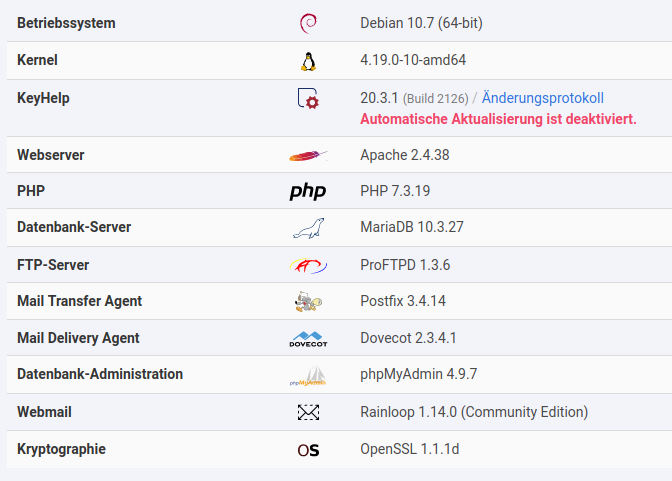Click the automatic update deactivated warning
Image resolution: width=672 pixels, height=481 pixels.
[x=498, y=119]
